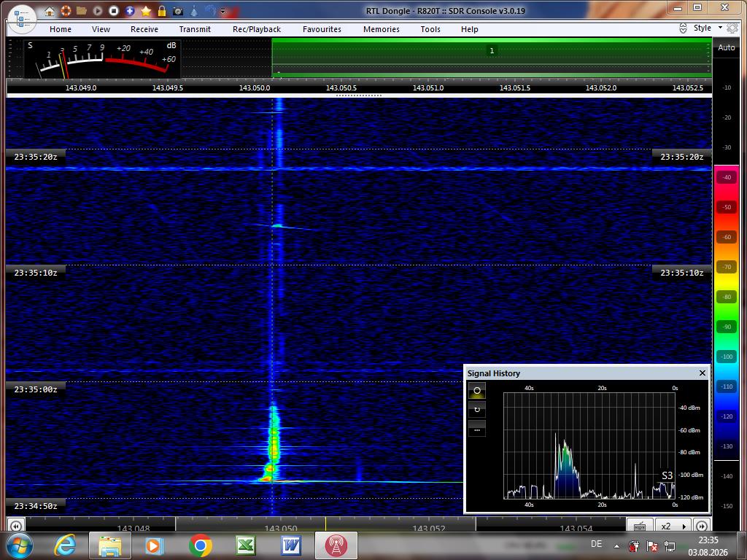The height and width of the screenshot is (560, 747).
Task: Click the 23:35:10z timestamp on right
Action: tap(682, 273)
